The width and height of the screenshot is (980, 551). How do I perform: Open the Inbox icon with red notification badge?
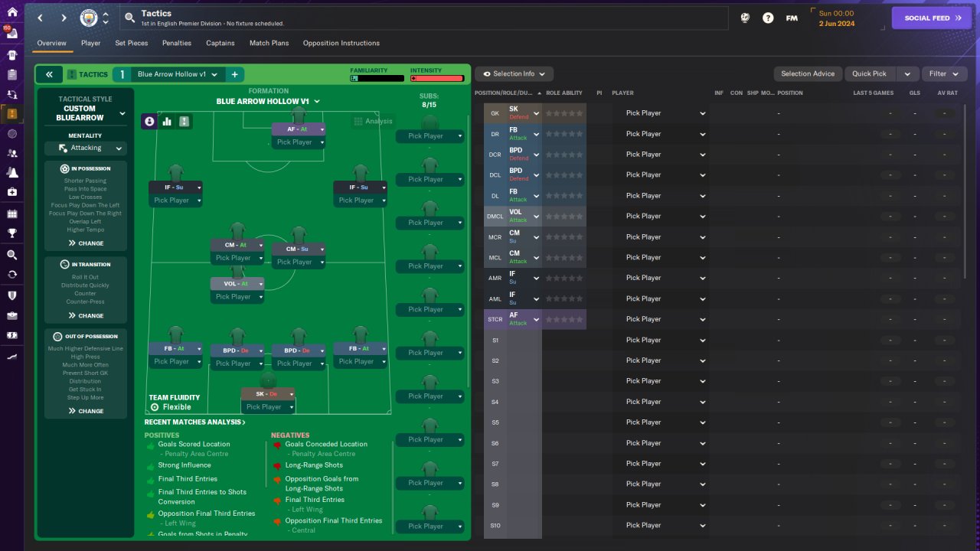(x=11, y=34)
